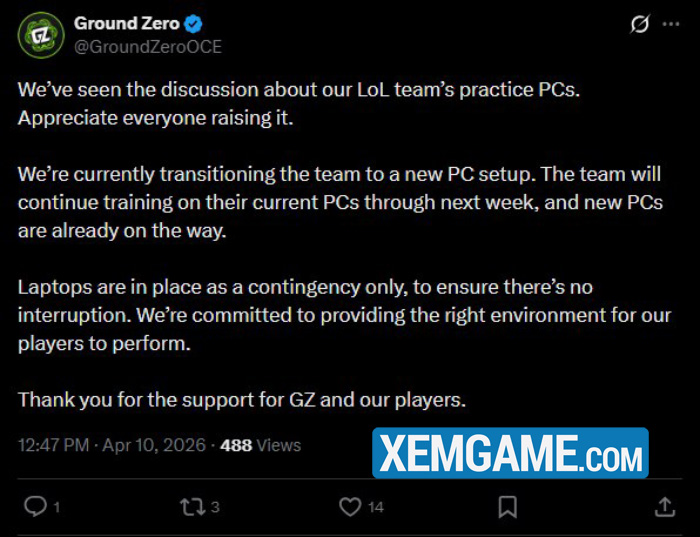Like the post with the heart icon

point(349,507)
